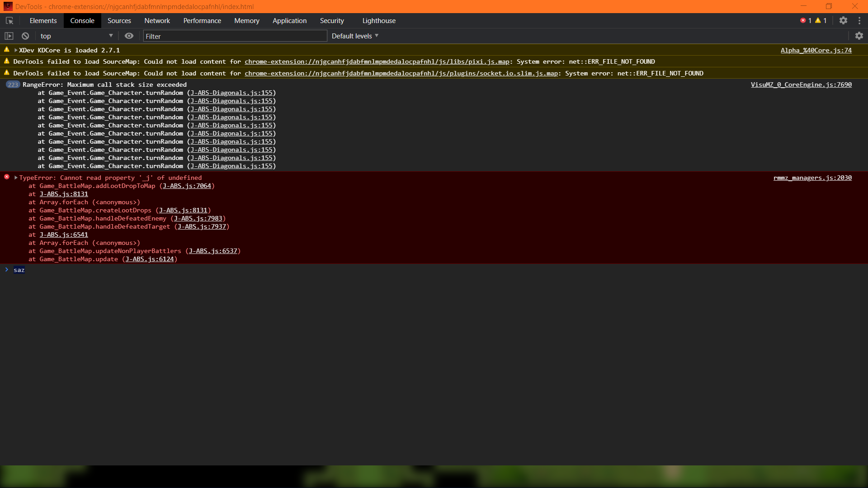
Task: Open J-ABS.js:8131 in createLootDrops line
Action: point(183,210)
